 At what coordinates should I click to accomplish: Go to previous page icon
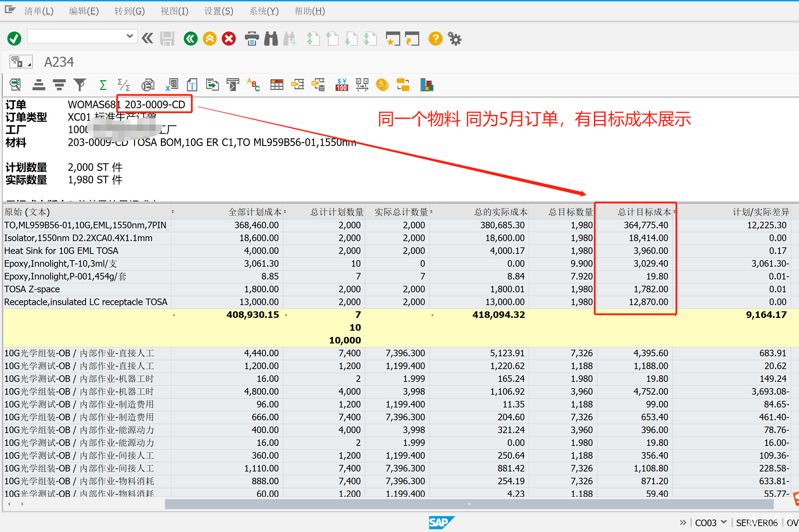[332, 38]
